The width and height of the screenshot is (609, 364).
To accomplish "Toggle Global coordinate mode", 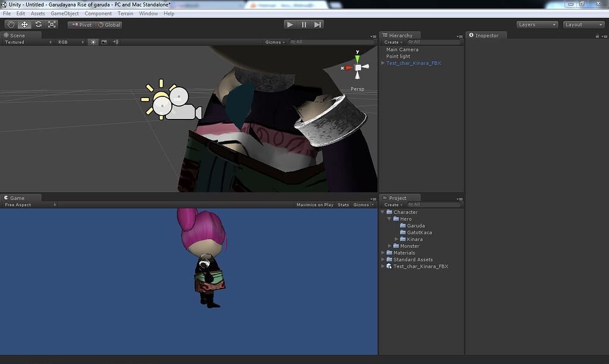I will (x=109, y=25).
